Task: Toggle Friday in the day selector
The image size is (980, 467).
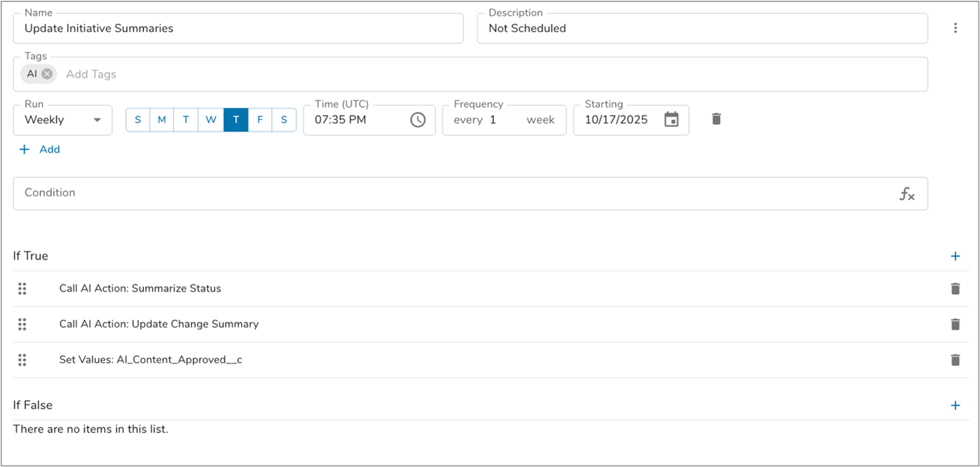Action: coord(260,120)
